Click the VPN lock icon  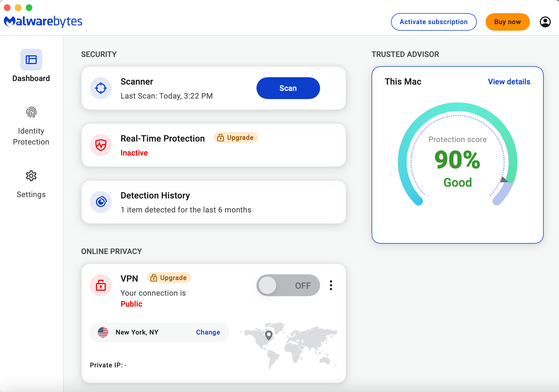click(x=101, y=285)
